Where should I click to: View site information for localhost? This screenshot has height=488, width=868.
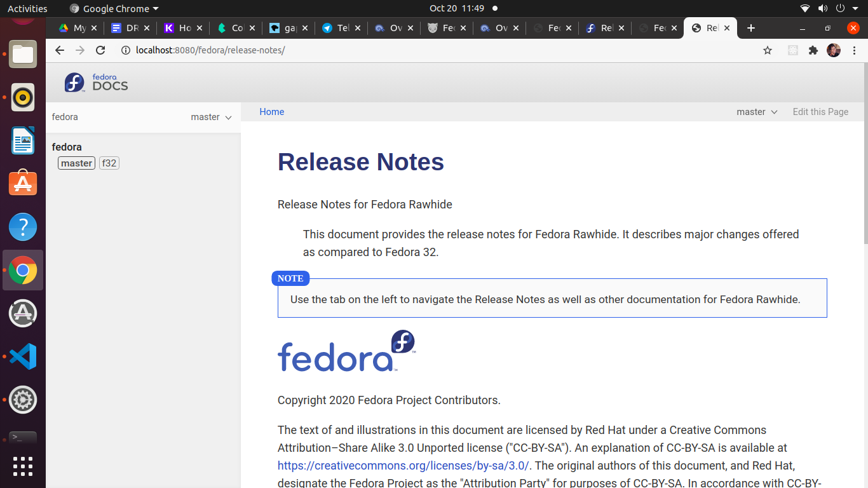[126, 50]
